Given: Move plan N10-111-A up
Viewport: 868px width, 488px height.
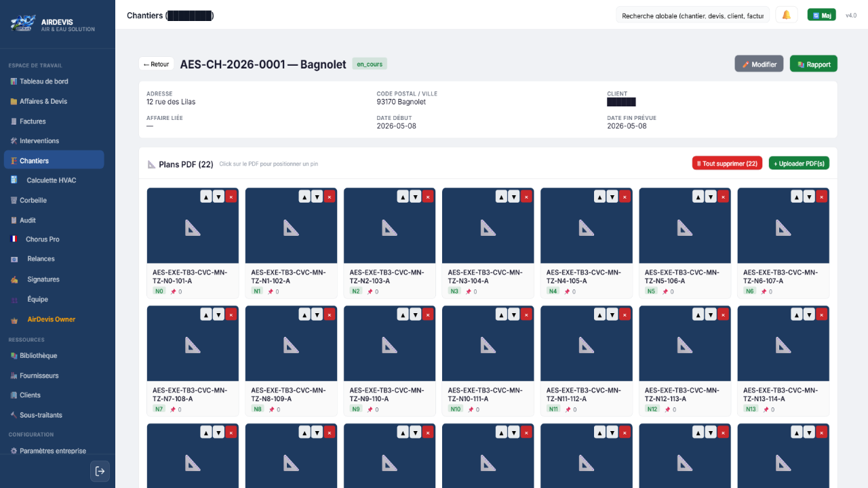Looking at the screenshot, I should pos(501,314).
